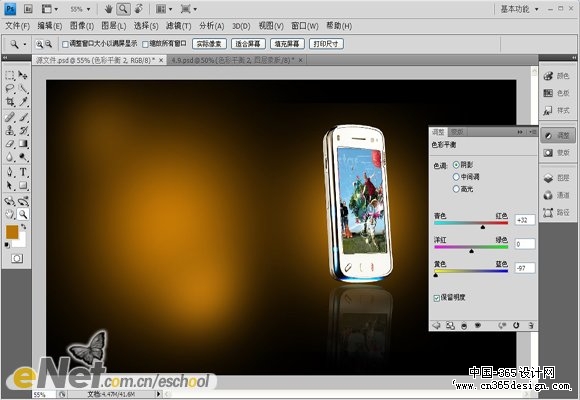Pick the Lasso tool
The height and width of the screenshot is (400, 580).
tap(10, 88)
